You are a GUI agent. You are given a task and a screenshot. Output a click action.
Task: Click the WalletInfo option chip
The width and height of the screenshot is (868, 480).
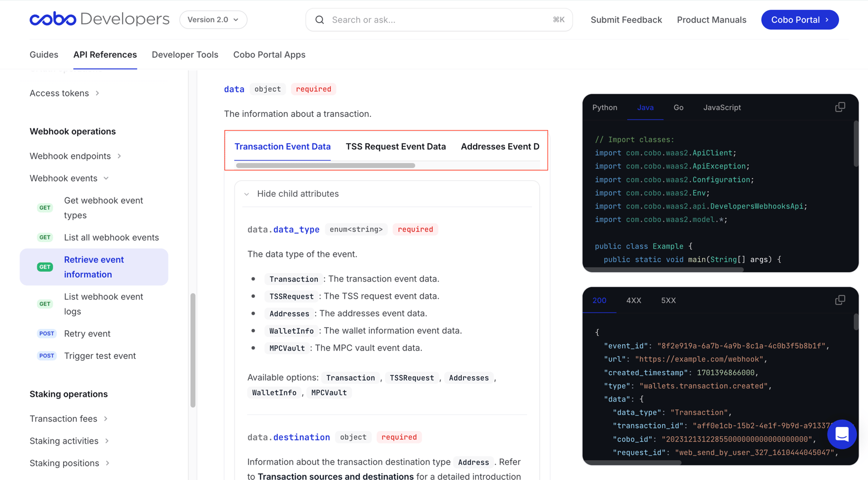point(274,393)
